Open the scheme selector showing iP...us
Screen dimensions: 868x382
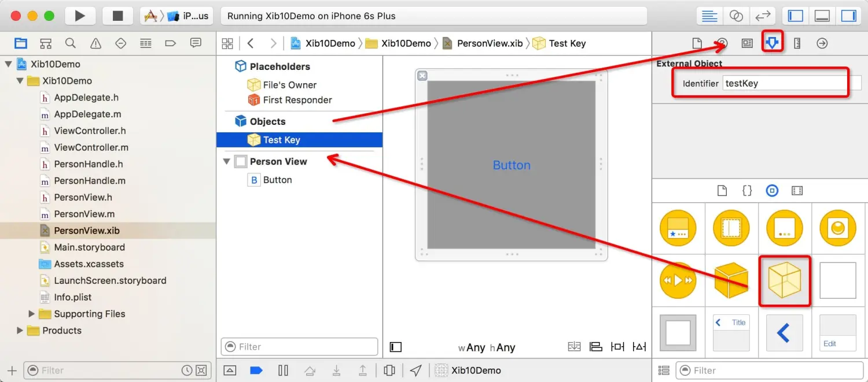point(177,16)
